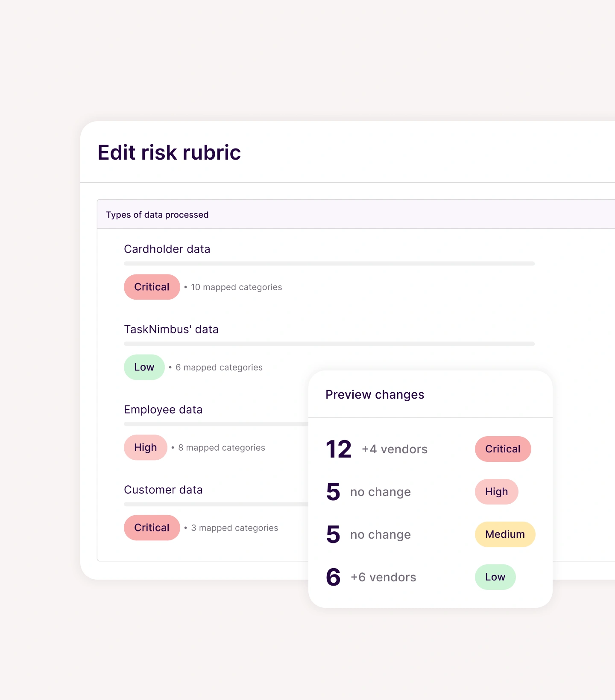
Task: Click the High badge under Employee data
Action: pyautogui.click(x=145, y=447)
